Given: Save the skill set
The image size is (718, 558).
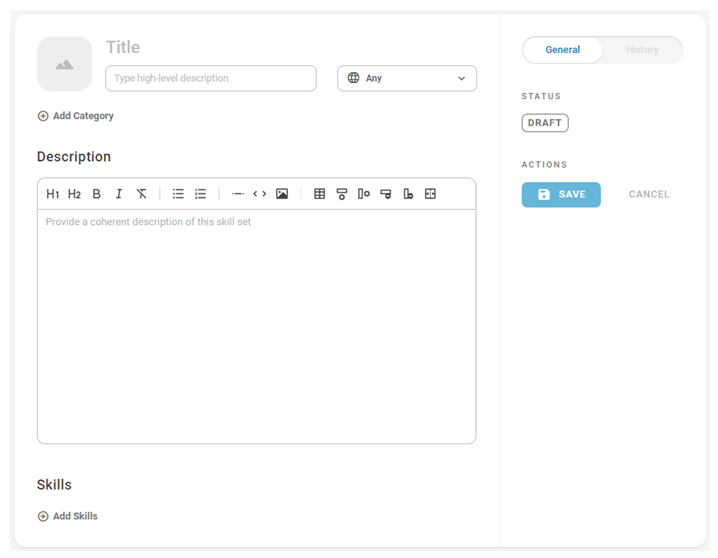Looking at the screenshot, I should tap(561, 195).
